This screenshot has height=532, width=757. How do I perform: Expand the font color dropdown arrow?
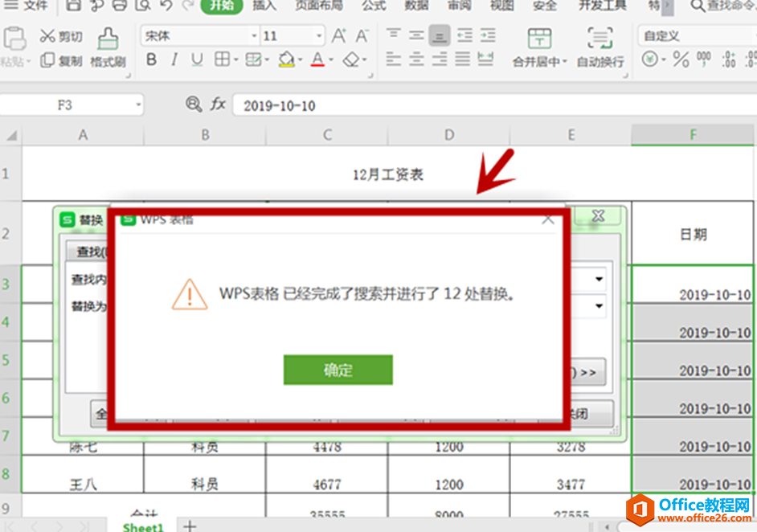(331, 59)
